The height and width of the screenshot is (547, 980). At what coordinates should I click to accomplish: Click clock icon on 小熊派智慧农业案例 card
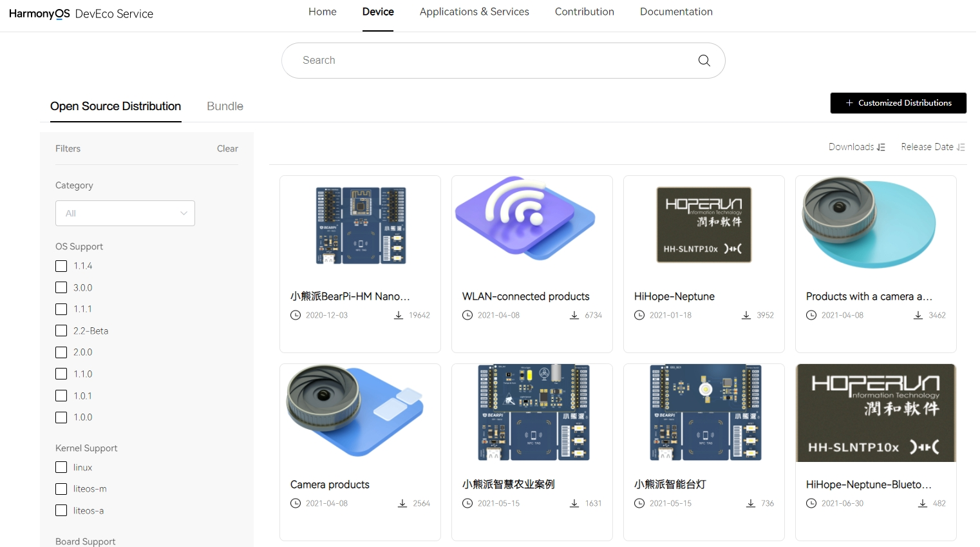(467, 503)
